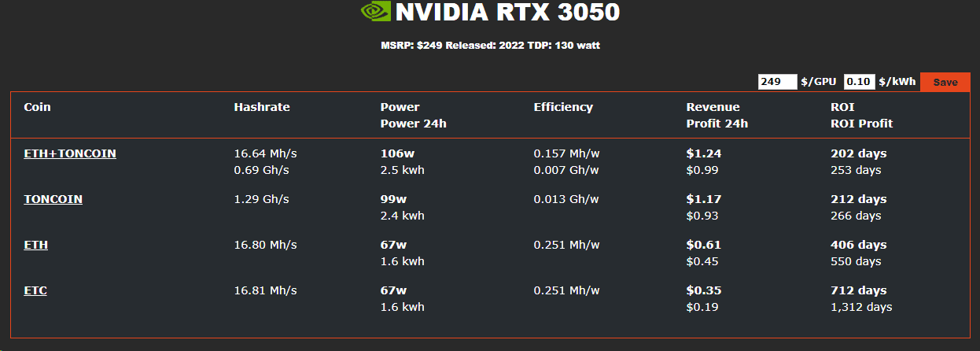Focus the $/GPU price input field
The height and width of the screenshot is (351, 980).
pyautogui.click(x=777, y=82)
